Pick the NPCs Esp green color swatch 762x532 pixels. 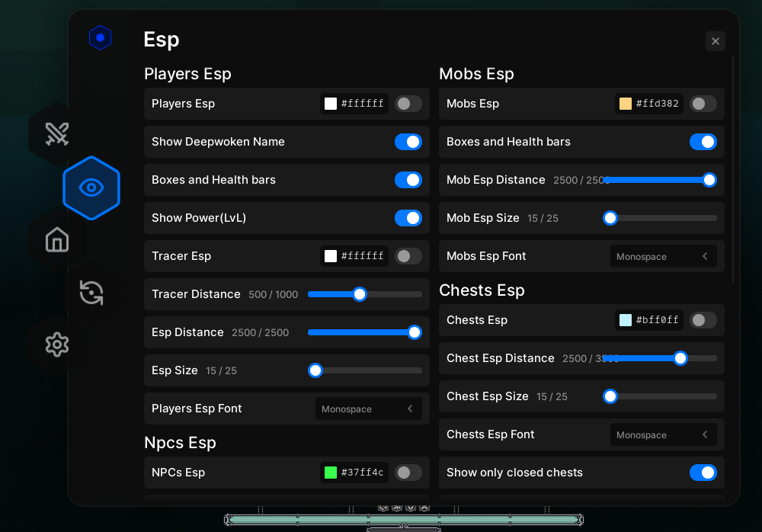331,473
